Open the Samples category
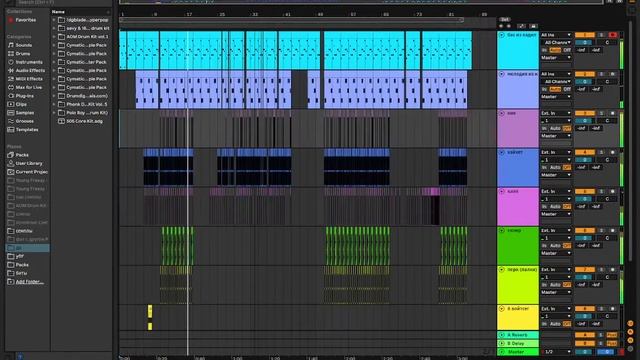Screen dimensions: 640x360 click(24, 113)
